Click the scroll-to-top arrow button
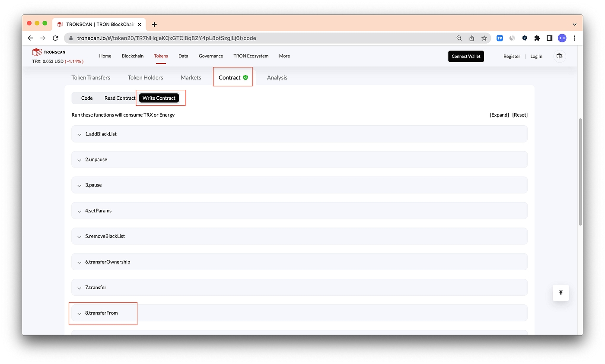 tap(560, 293)
